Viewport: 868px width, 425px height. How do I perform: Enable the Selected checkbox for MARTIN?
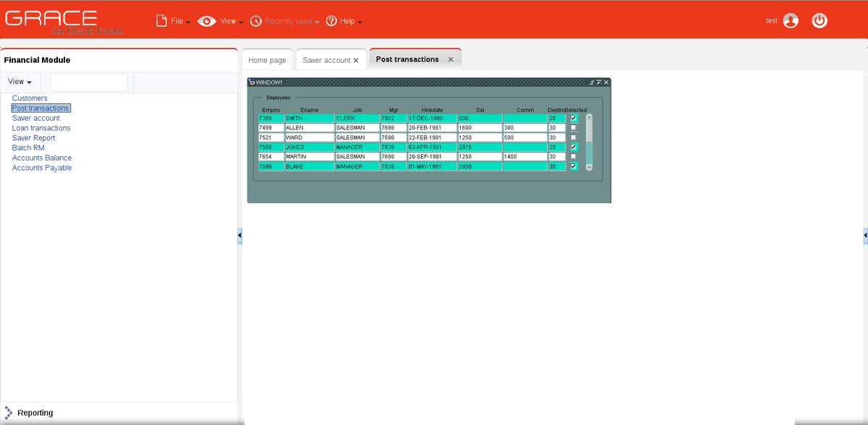[x=573, y=156]
